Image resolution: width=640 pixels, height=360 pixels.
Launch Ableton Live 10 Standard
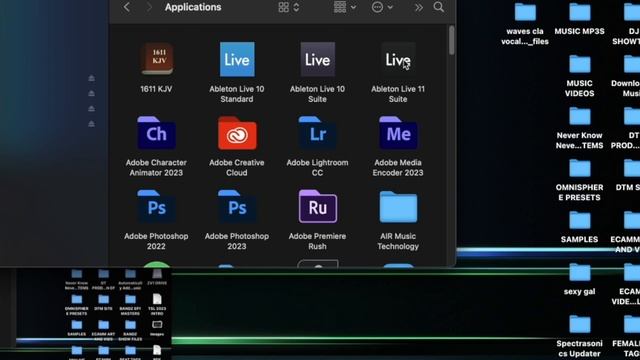pyautogui.click(x=237, y=59)
